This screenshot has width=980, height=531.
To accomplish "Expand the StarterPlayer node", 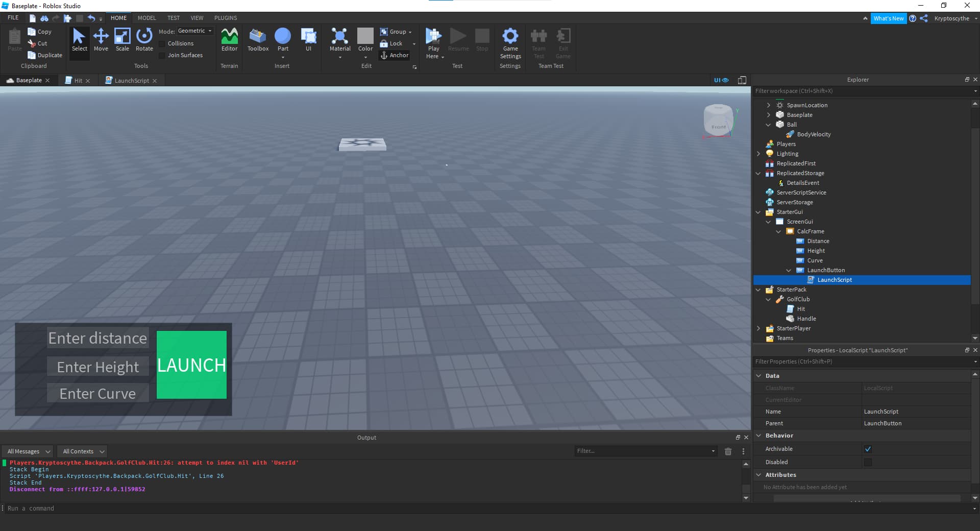I will click(758, 328).
